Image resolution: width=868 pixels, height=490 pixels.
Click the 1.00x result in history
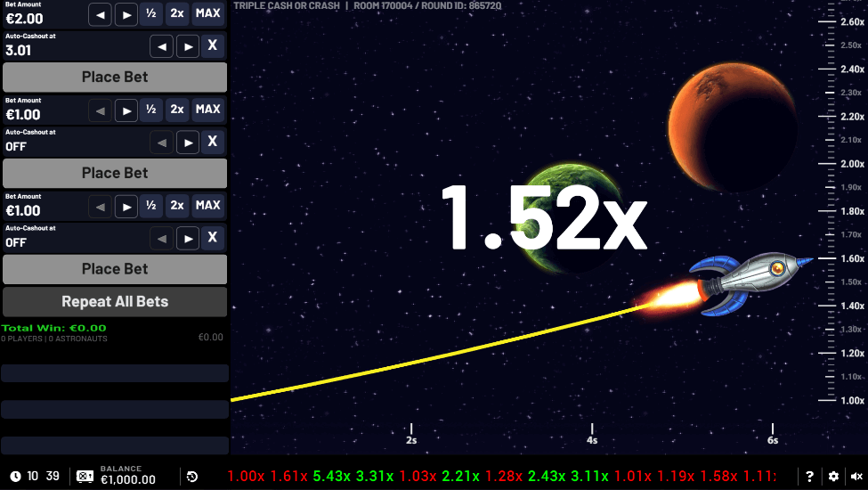[246, 476]
